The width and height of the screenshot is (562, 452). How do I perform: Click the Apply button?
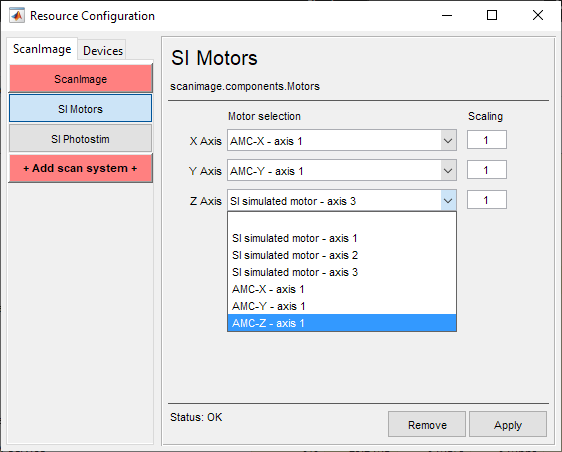[x=508, y=425]
